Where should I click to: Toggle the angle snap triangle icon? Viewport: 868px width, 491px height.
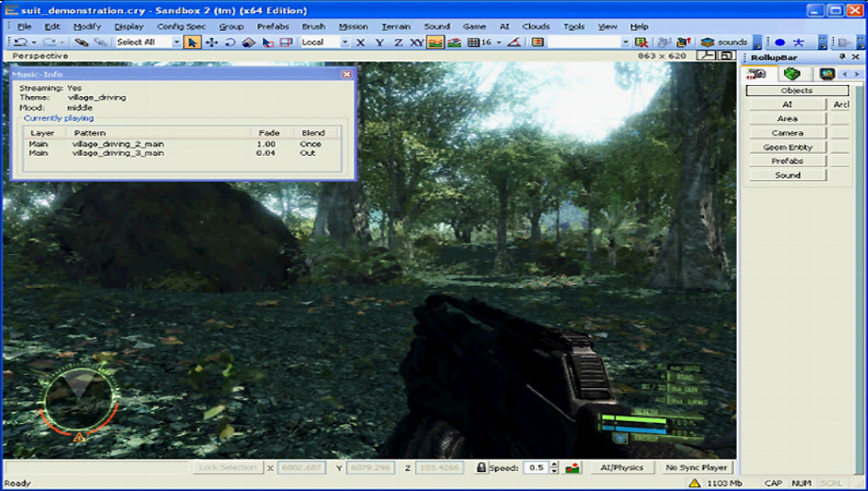coord(514,42)
